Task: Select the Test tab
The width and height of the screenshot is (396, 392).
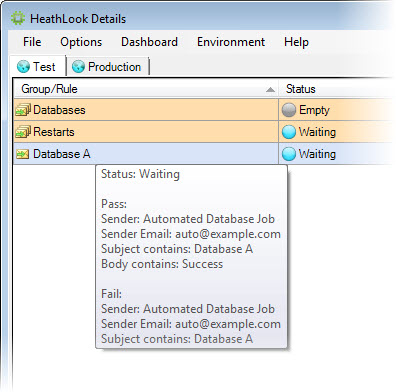Action: (37, 67)
